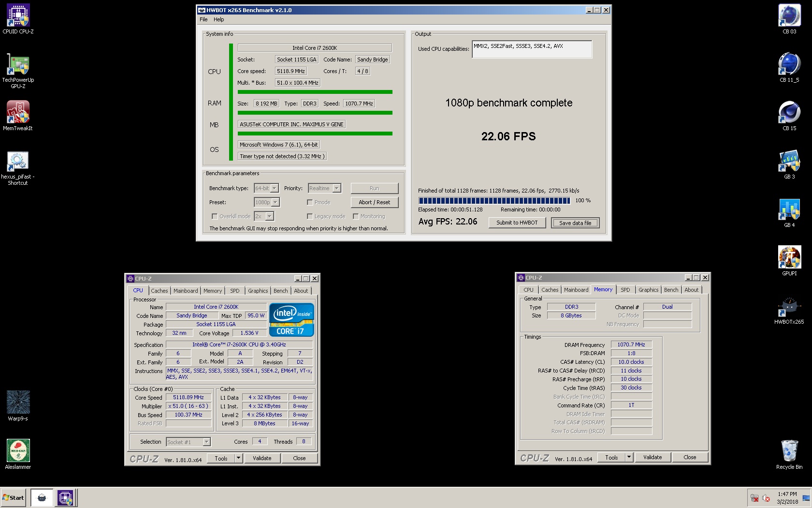The image size is (812, 508).
Task: Expand Tools dropdown arrow in right CPU-Z
Action: (629, 457)
